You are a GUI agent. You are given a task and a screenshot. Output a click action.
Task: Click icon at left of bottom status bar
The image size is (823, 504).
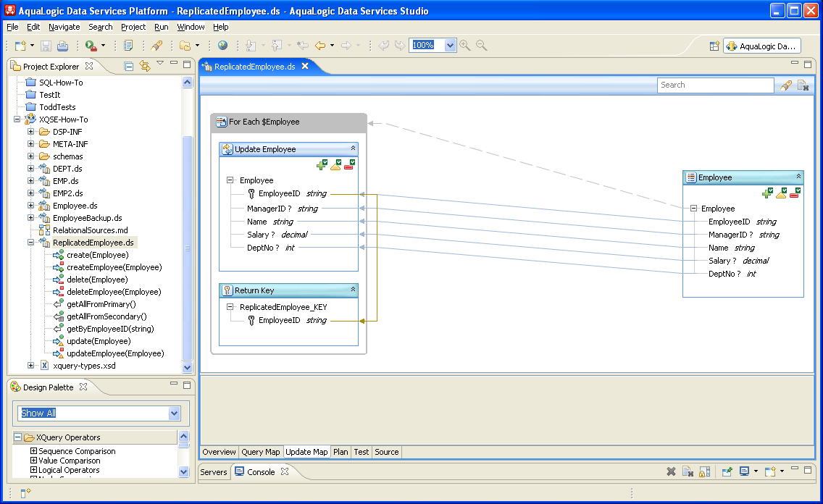coord(26,492)
